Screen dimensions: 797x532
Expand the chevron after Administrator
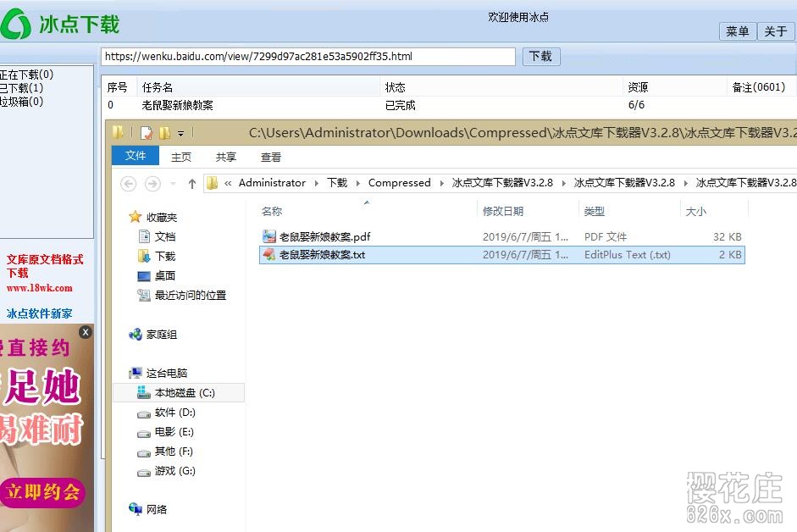316,183
